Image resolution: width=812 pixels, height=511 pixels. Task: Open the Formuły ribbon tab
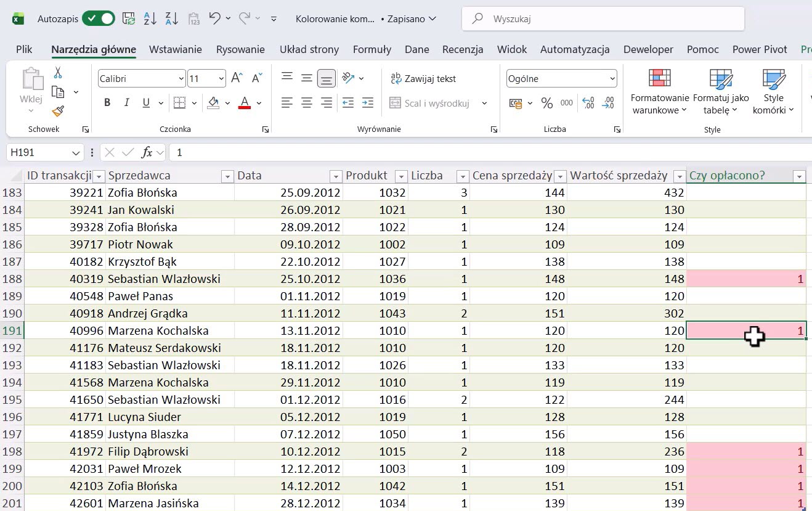[x=372, y=49]
